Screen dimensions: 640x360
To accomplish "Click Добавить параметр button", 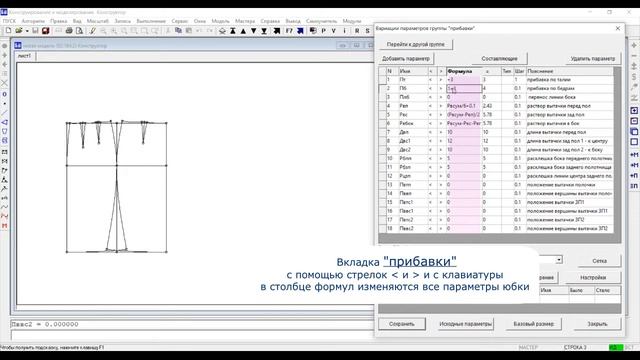I will [x=406, y=58].
